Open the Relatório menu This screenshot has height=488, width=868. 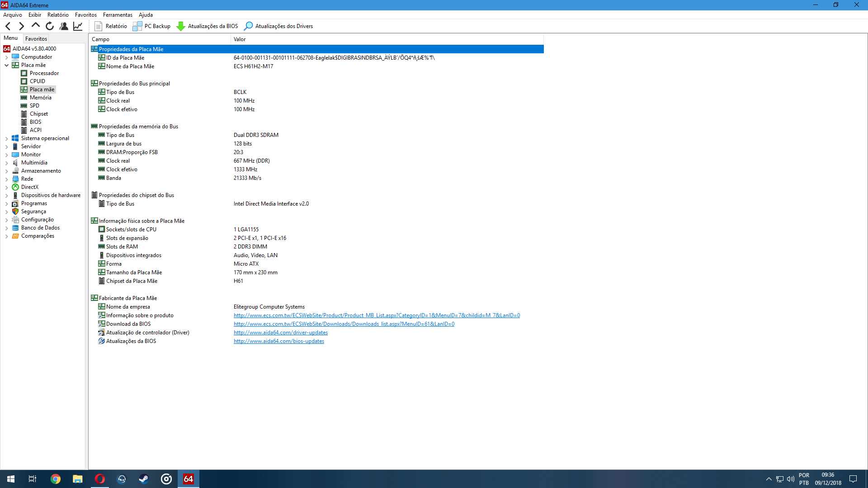[x=58, y=15]
